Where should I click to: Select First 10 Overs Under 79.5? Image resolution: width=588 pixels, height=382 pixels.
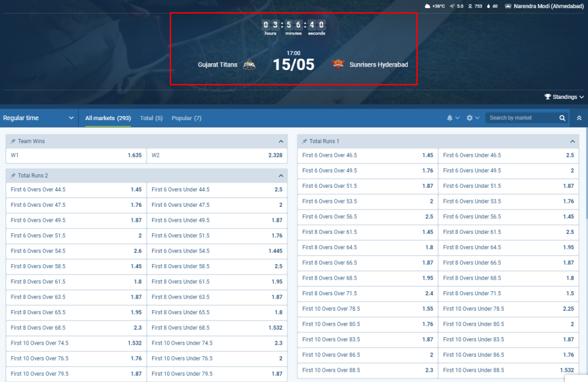pyautogui.click(x=216, y=374)
